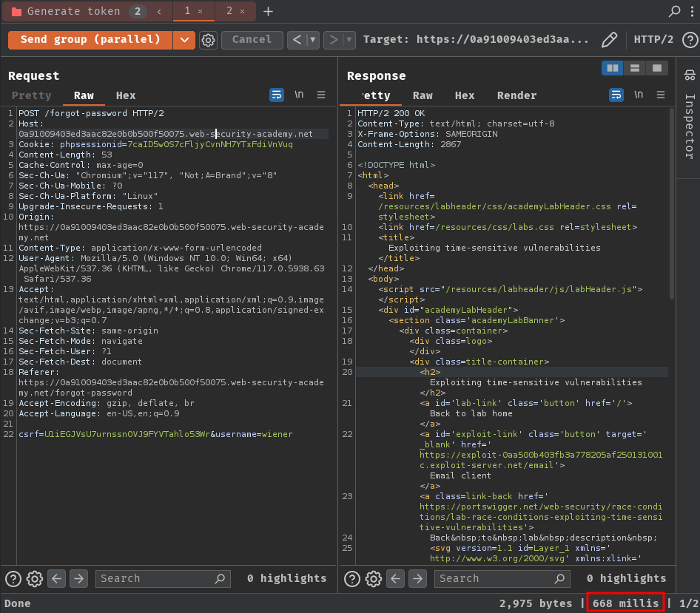Edit target with pencil icon
The image size is (700, 613).
(x=610, y=40)
